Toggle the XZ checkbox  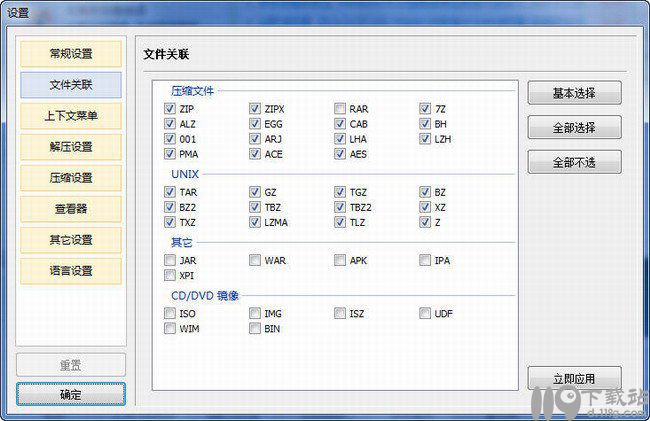pos(425,207)
